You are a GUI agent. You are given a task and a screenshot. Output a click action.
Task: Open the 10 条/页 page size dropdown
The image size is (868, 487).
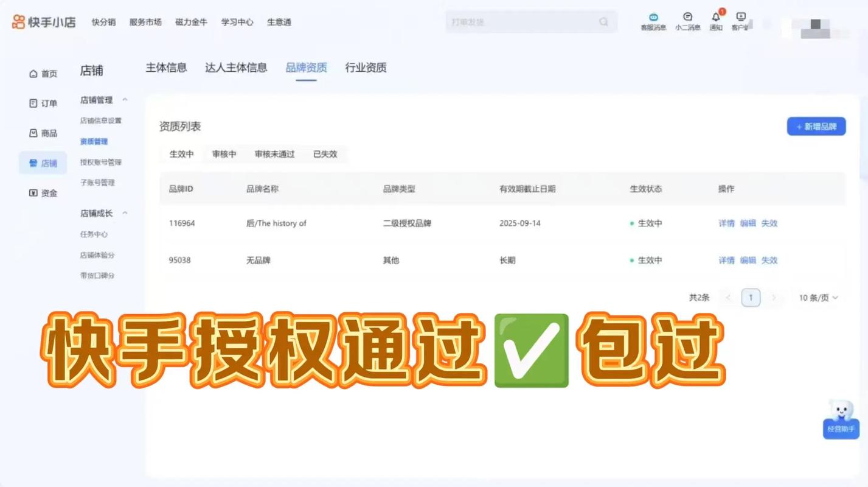click(x=818, y=298)
